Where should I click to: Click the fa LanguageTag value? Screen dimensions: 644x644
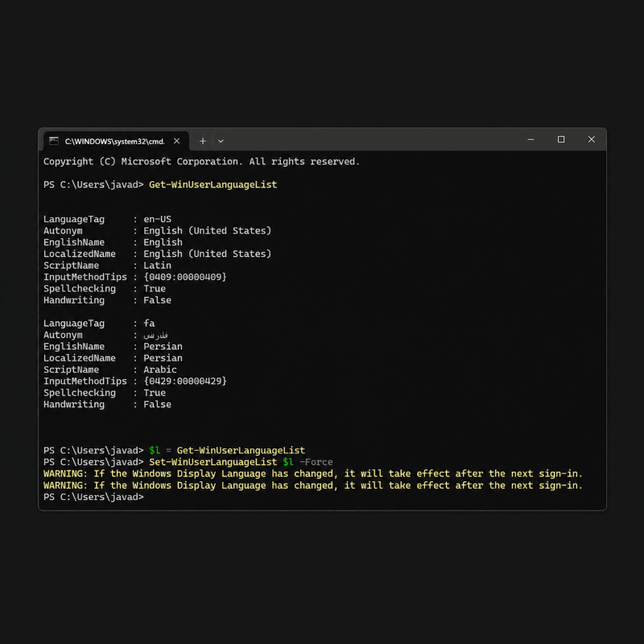[149, 324]
